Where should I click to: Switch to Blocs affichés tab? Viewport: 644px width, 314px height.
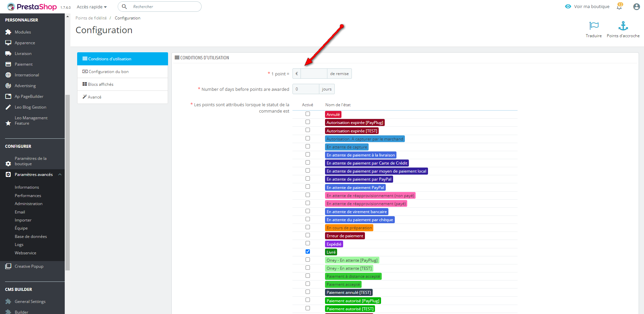pos(122,84)
